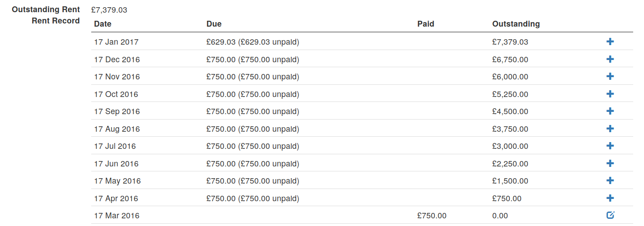Click the Paid column header
644x226 pixels.
(426, 24)
